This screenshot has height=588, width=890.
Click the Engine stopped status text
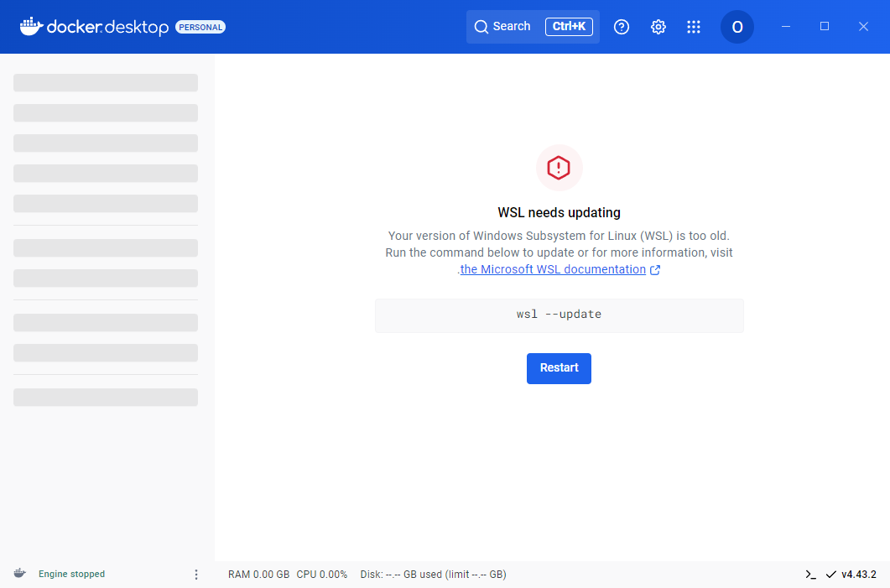pos(71,574)
